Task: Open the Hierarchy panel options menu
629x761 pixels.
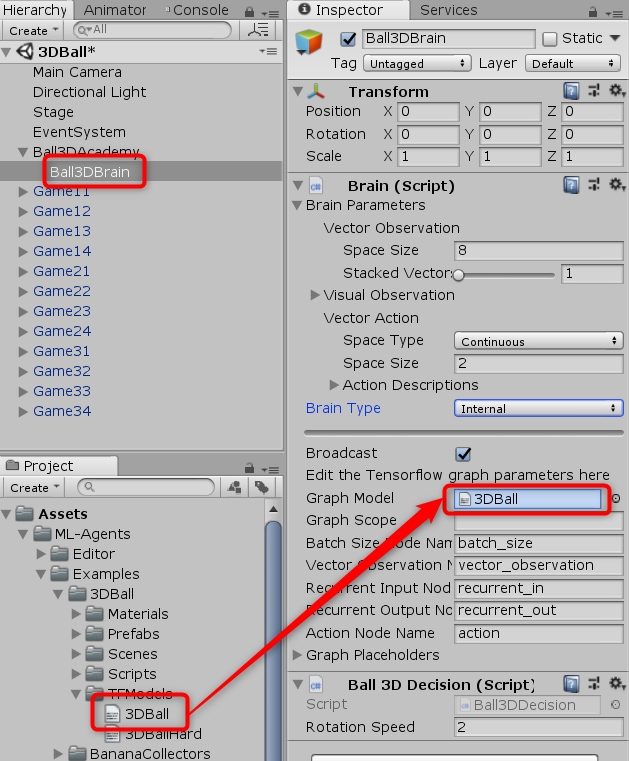Action: [270, 13]
